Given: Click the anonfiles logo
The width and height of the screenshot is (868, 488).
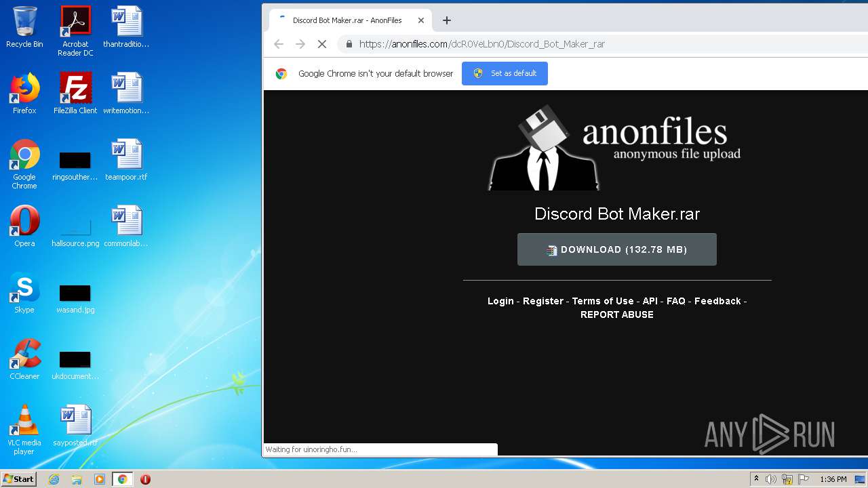Looking at the screenshot, I should click(615, 147).
